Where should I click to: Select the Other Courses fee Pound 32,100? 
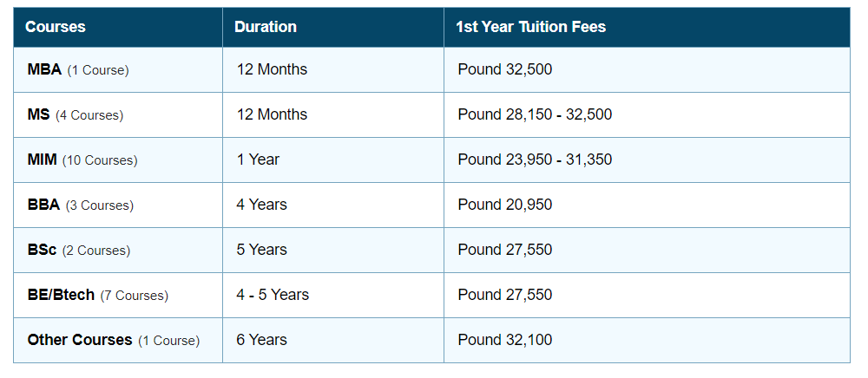504,340
